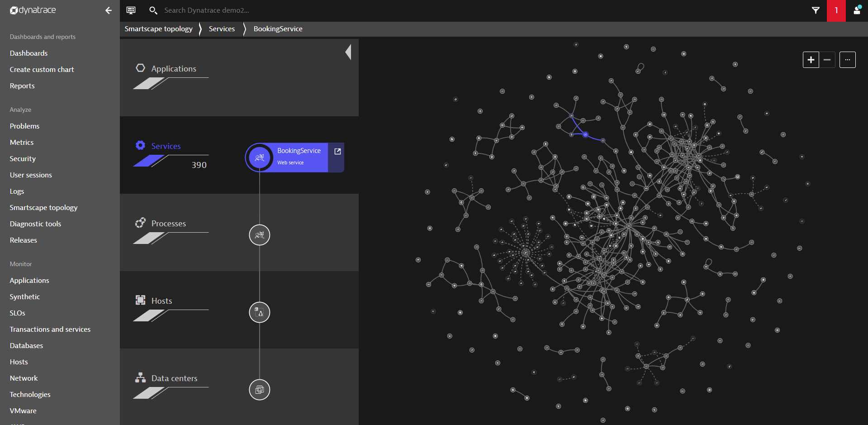Open Hosts under Monitor in the sidebar
The width and height of the screenshot is (868, 425).
pos(19,362)
